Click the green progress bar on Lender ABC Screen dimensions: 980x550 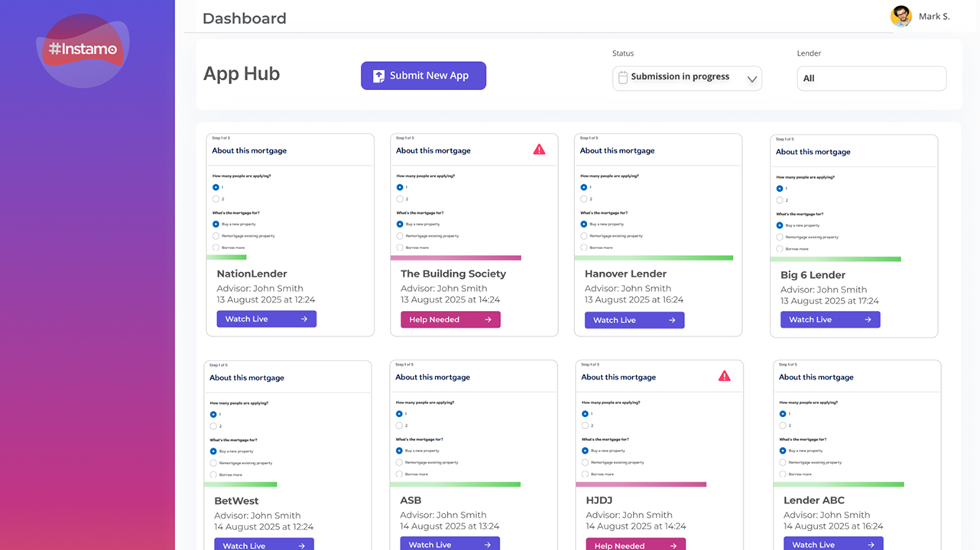[x=839, y=484]
